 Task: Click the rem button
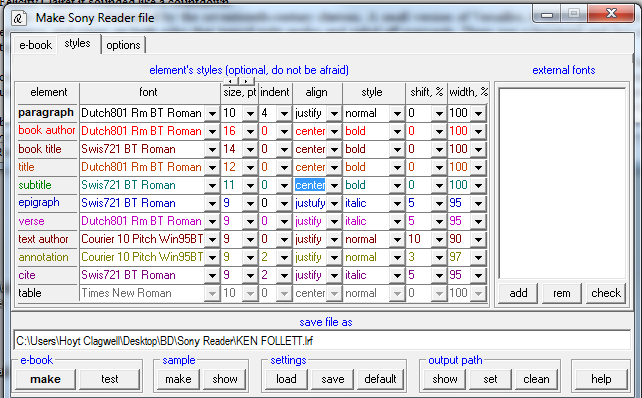click(x=562, y=293)
